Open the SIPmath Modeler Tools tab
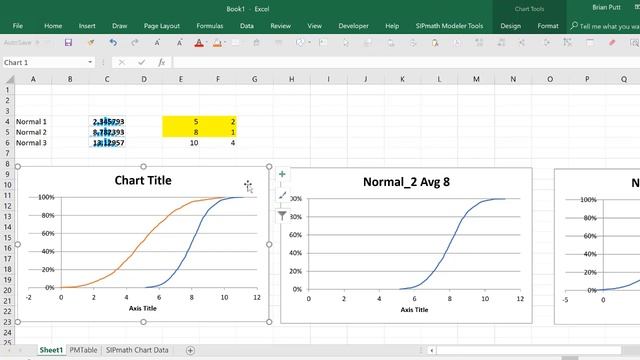This screenshot has width=640, height=360. (449, 26)
